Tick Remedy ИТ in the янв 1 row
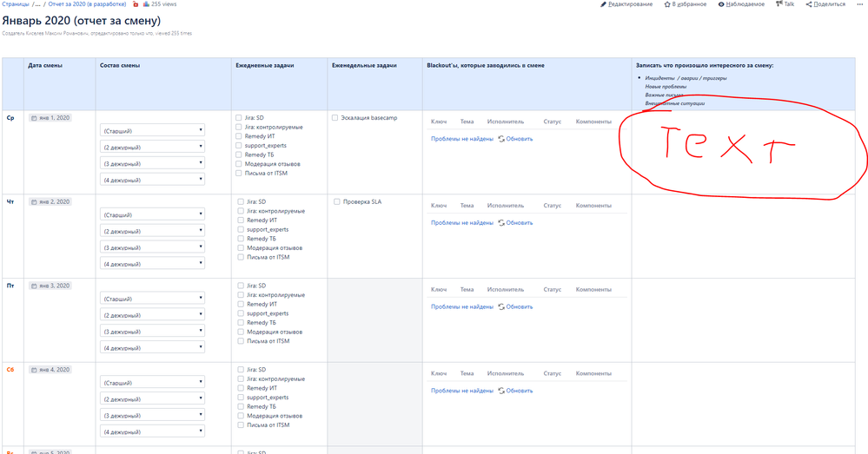The image size is (868, 454). (239, 136)
